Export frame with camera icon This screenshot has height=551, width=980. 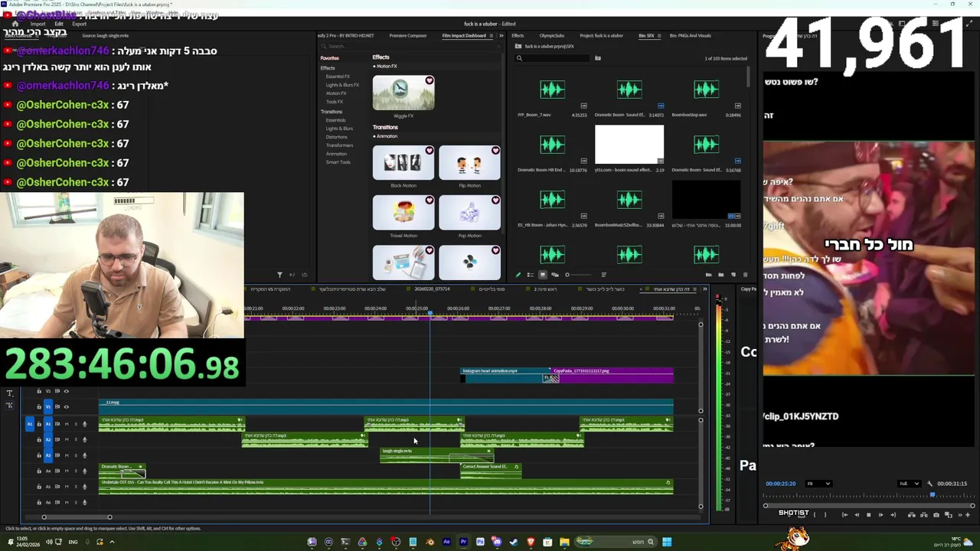pyautogui.click(x=936, y=515)
